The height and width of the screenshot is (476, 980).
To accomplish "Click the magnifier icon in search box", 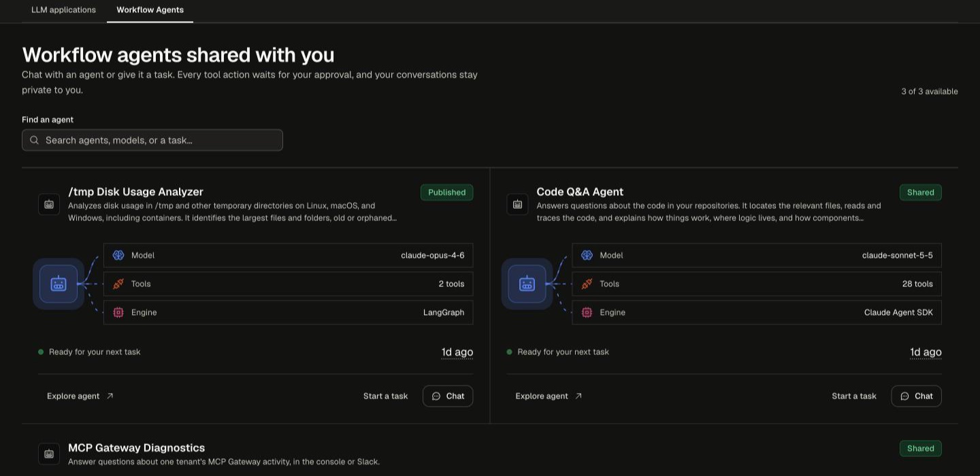I will 34,140.
